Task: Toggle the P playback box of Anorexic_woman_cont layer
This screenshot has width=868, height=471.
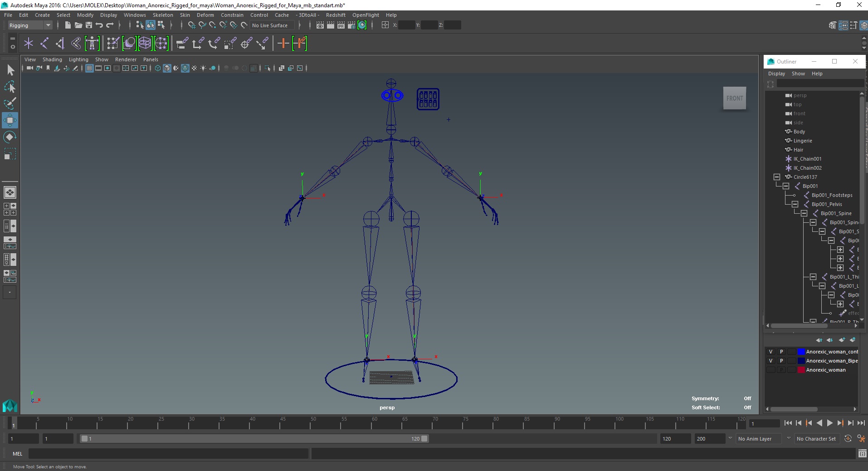Action: coord(781,352)
